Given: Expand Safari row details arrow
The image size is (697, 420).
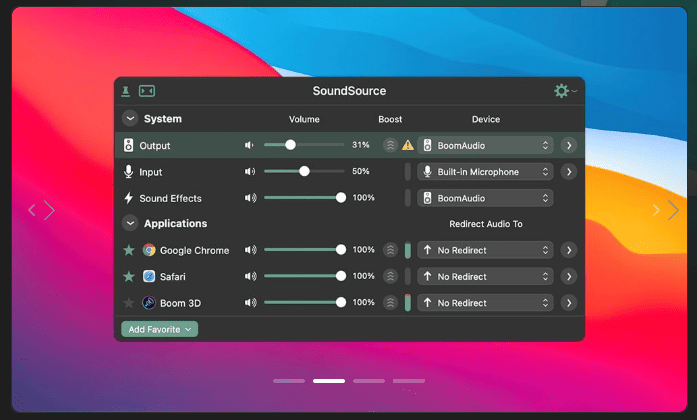Looking at the screenshot, I should (569, 276).
